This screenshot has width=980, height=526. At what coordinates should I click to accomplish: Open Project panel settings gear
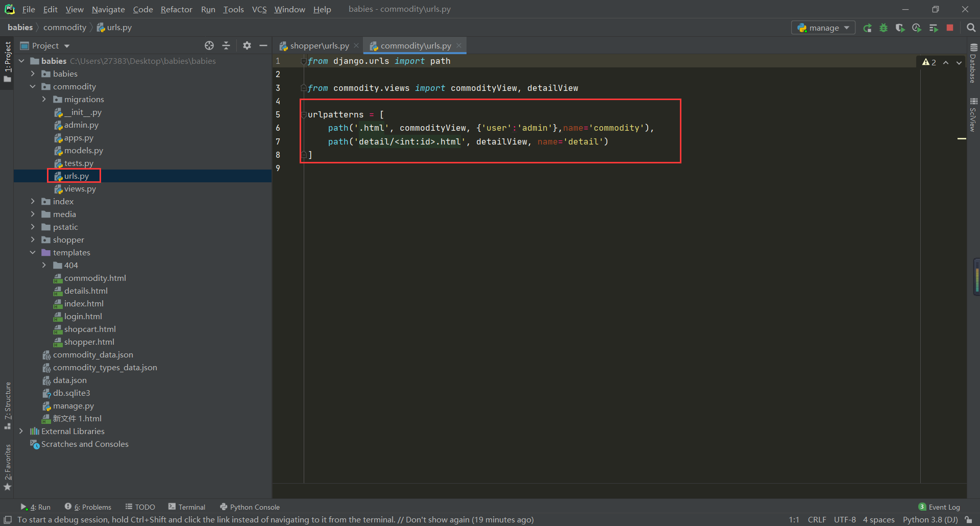pyautogui.click(x=247, y=45)
